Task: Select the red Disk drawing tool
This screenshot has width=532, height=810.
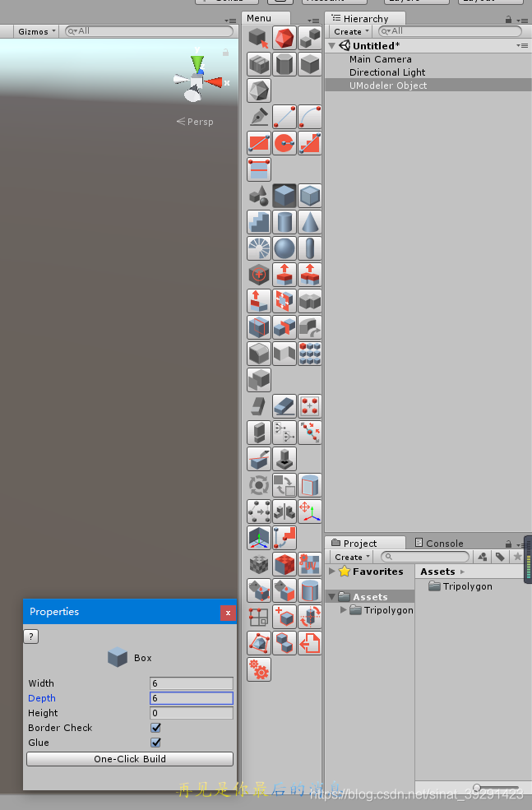Action: [285, 143]
